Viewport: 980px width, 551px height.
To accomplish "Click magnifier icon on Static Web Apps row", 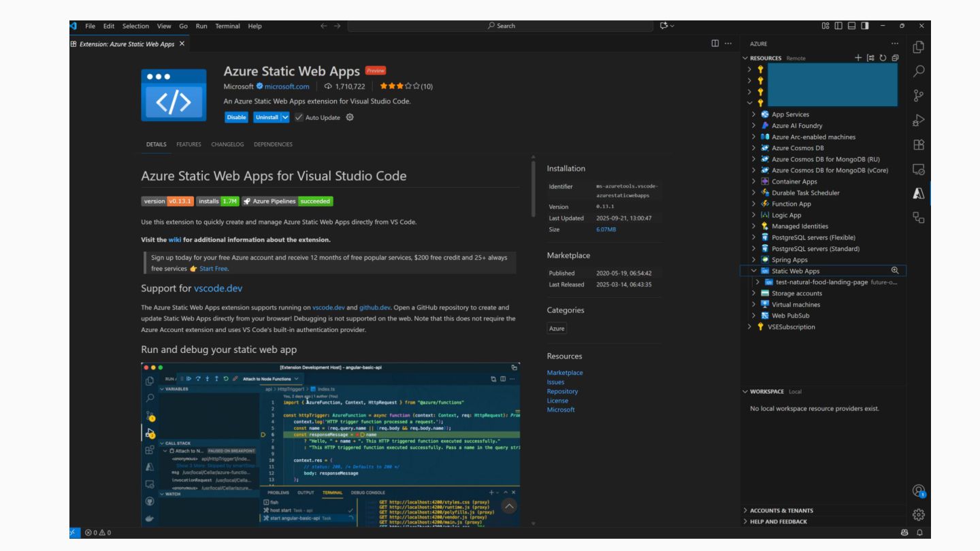I will click(895, 271).
